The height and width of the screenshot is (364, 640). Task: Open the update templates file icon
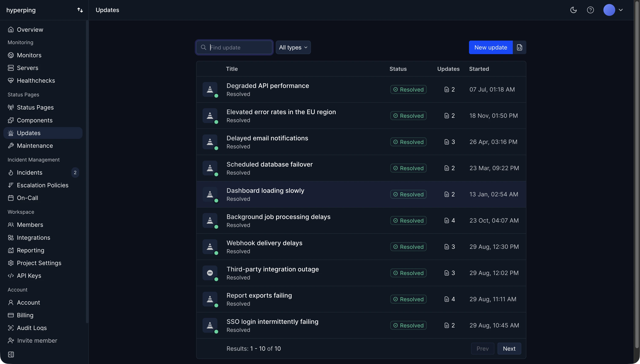520,48
